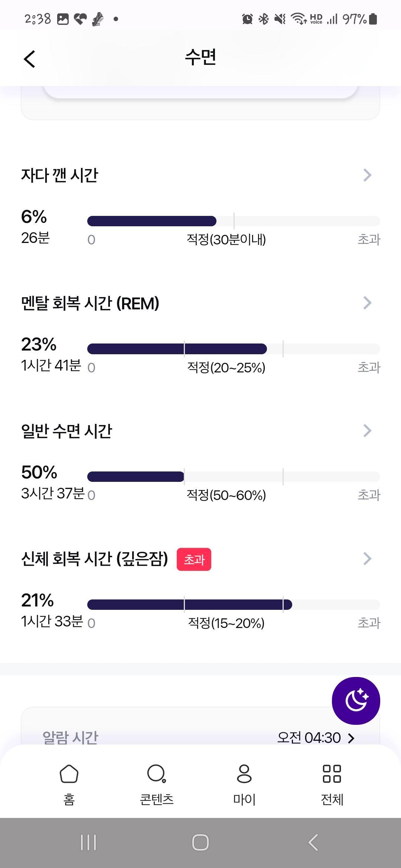The height and width of the screenshot is (868, 401).
Task: Tap the floating moon sleep-mode button
Action: (x=356, y=701)
